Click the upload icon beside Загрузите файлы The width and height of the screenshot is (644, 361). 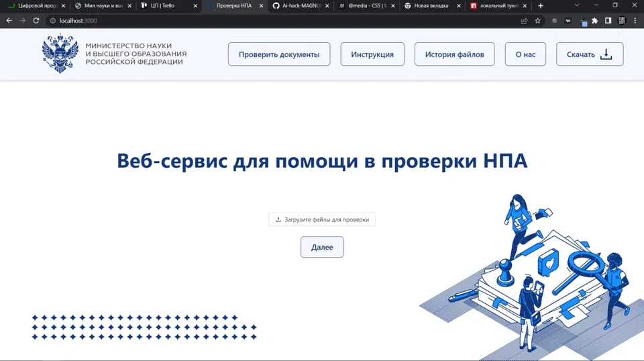(x=278, y=219)
